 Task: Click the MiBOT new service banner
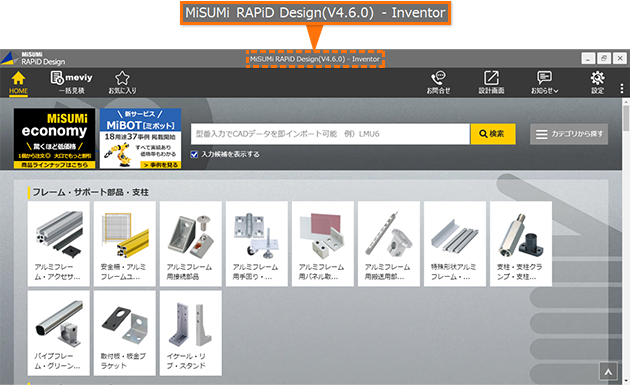point(140,138)
